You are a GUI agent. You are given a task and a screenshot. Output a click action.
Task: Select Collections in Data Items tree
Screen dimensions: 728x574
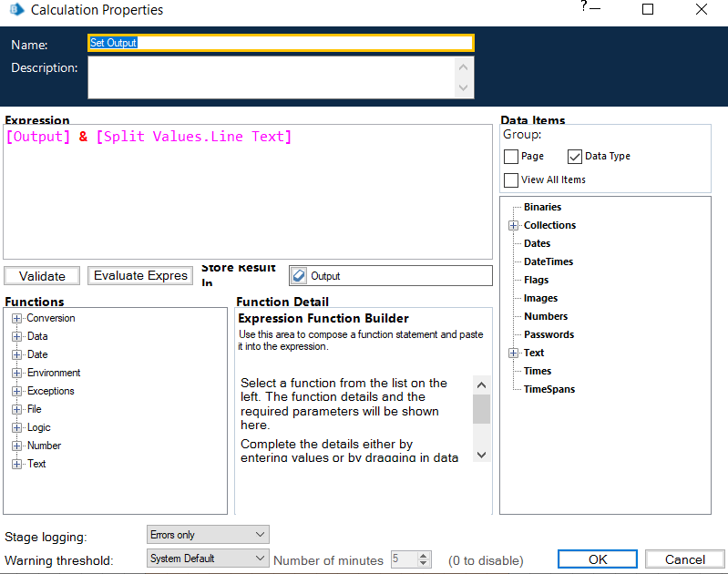[x=549, y=225]
